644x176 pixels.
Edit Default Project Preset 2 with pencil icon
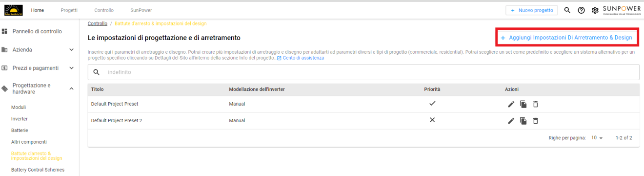tap(511, 121)
